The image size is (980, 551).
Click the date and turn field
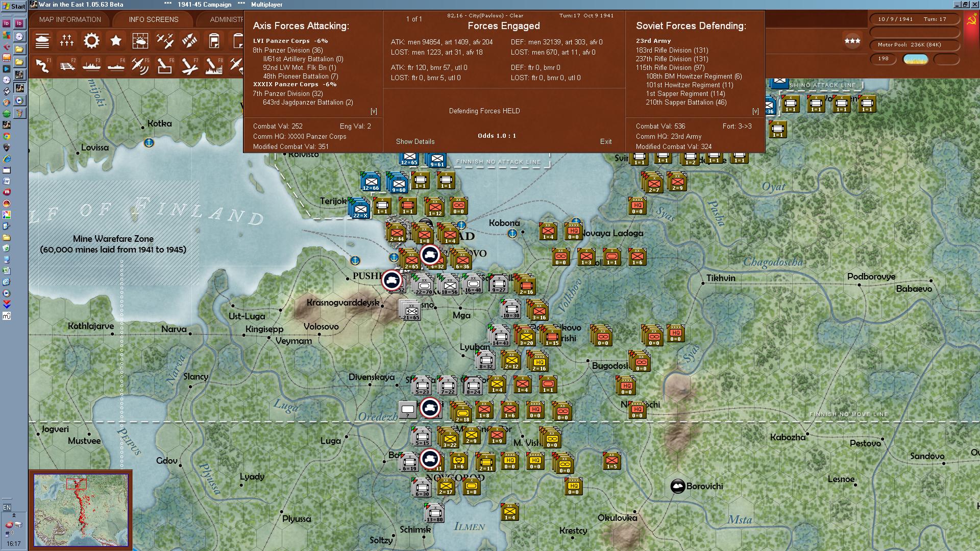[914, 19]
